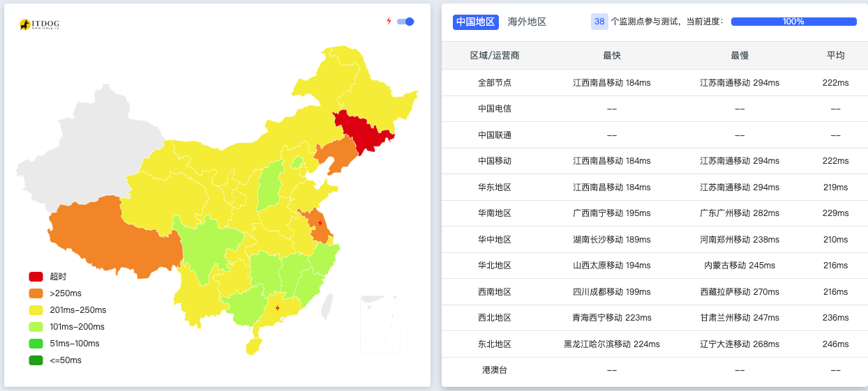Select the 中国移动 row label
This screenshot has height=391, width=868.
point(494,161)
